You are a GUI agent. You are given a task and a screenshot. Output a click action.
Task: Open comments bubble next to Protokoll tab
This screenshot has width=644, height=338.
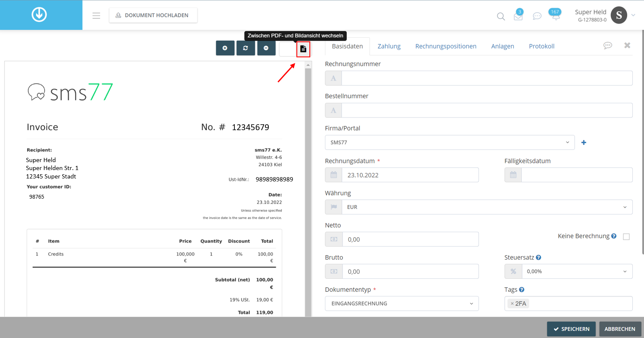[608, 45]
